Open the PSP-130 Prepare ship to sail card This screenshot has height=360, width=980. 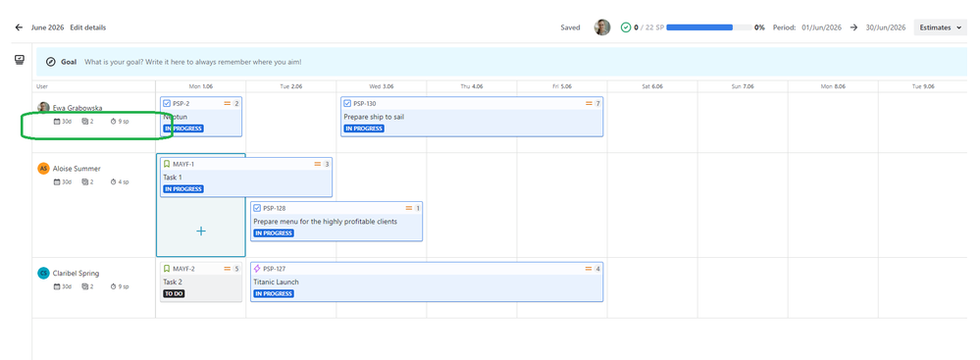point(472,117)
